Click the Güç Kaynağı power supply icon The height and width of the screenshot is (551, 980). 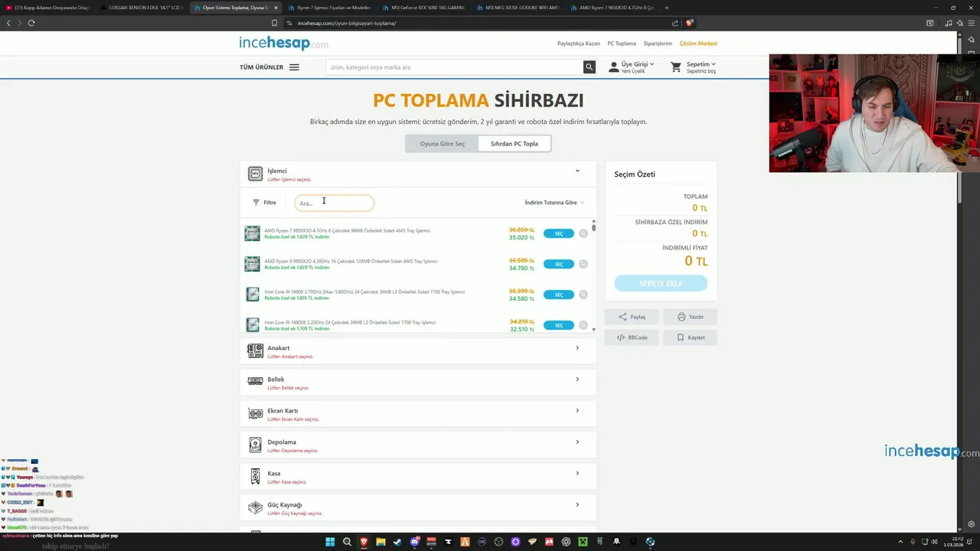coord(255,508)
